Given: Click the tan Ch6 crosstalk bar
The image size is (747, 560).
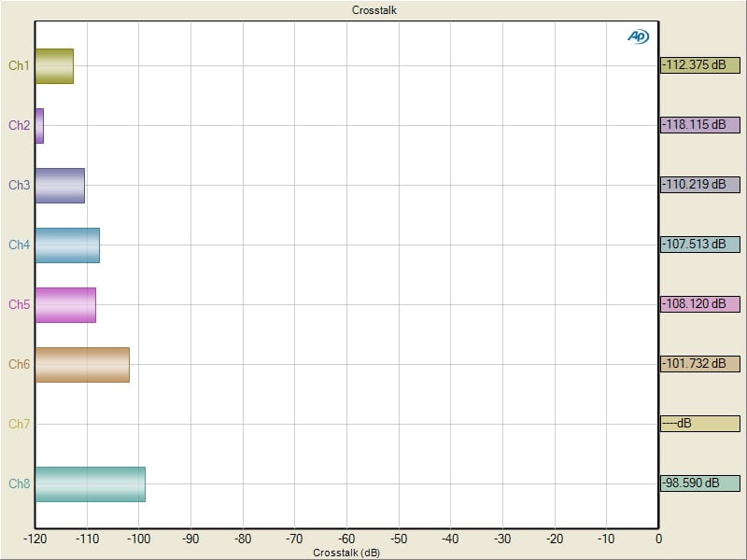Looking at the screenshot, I should [x=82, y=364].
